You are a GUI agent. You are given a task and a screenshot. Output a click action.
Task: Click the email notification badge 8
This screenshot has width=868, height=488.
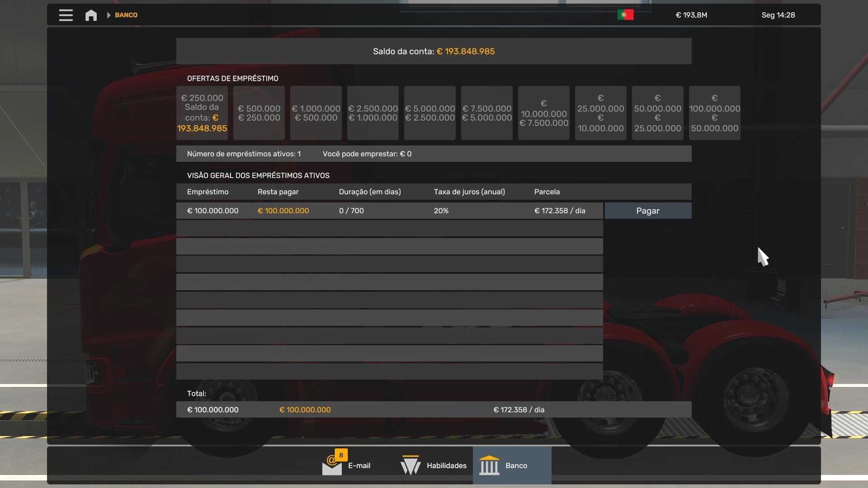(x=341, y=455)
